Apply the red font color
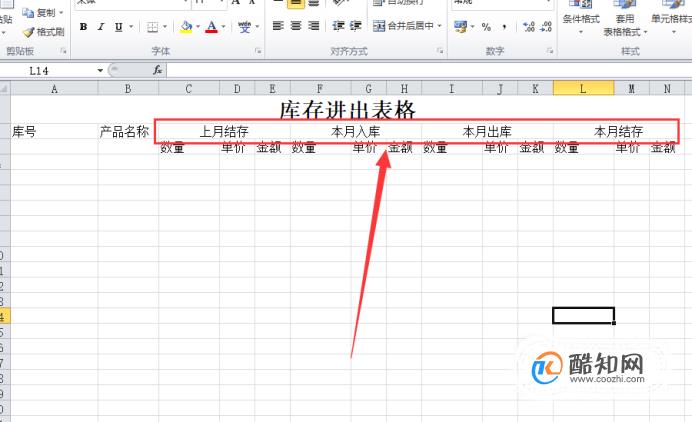Image resolution: width=692 pixels, height=422 pixels. (x=212, y=27)
